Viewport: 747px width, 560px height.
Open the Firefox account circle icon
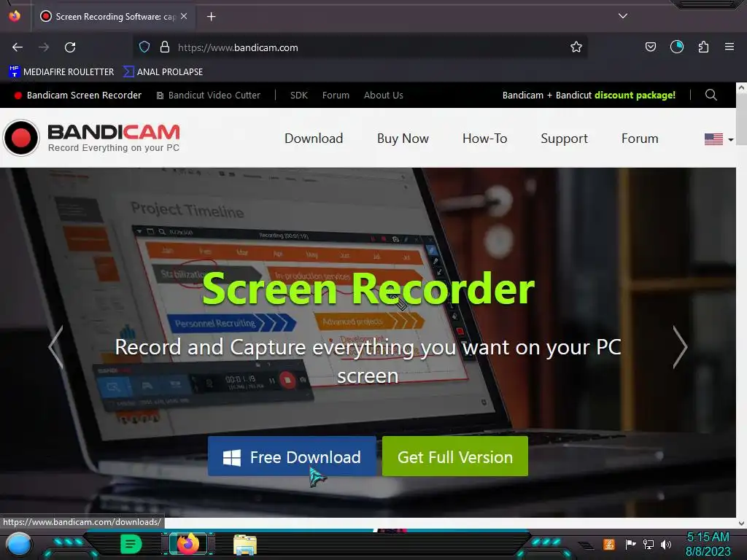point(676,47)
